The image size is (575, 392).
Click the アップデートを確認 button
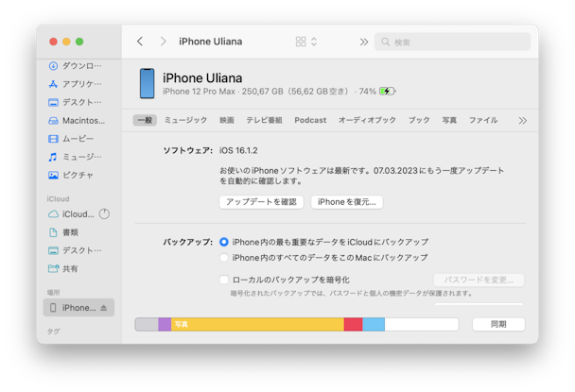click(261, 202)
